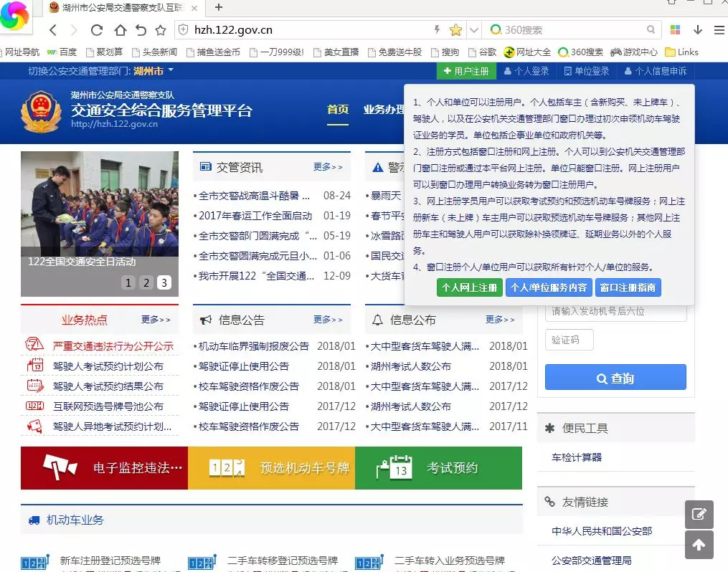Viewport: 728px width, 572px height.
Task: Click the green 个人网上注册 button
Action: [469, 287]
